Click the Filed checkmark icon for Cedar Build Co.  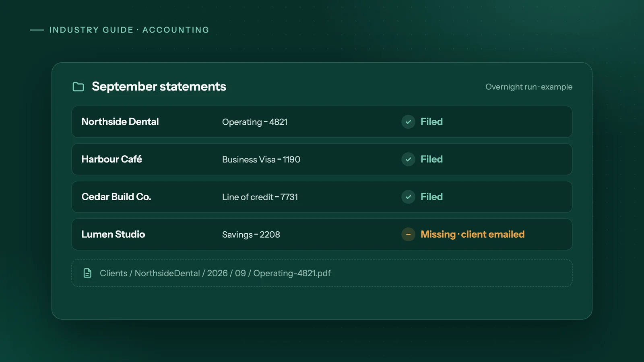point(408,197)
